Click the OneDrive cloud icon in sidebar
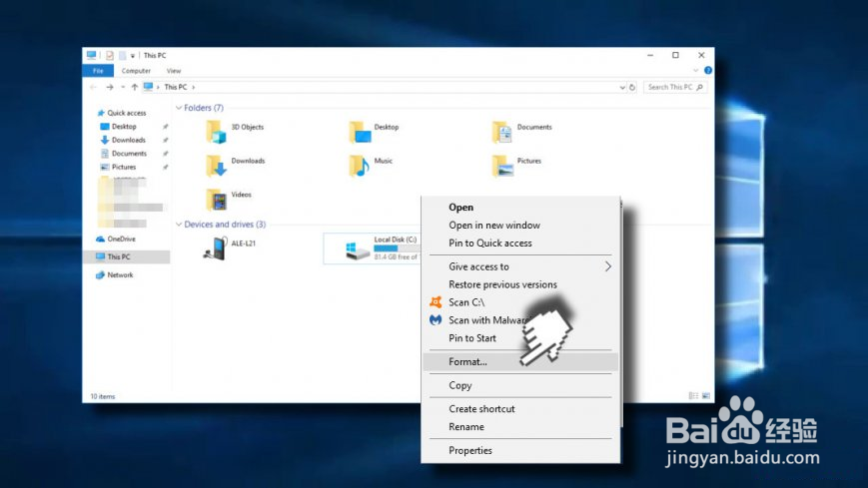868x488 pixels. [x=100, y=240]
